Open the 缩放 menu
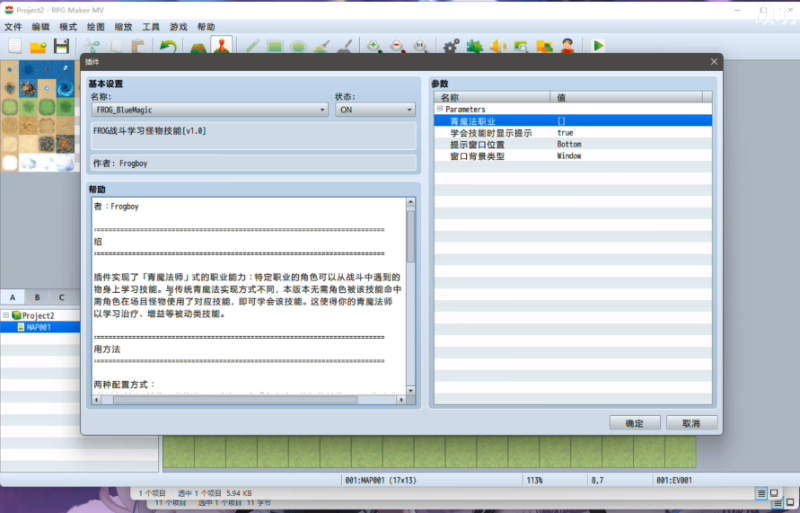 point(123,27)
